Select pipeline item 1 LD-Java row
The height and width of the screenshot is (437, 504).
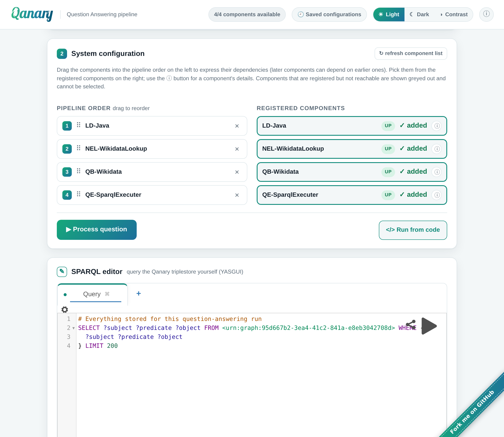[x=152, y=126]
